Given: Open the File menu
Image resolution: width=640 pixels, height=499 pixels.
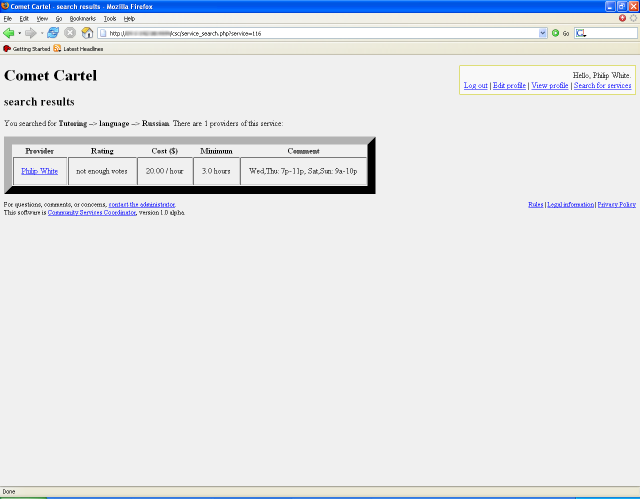Looking at the screenshot, I should coord(8,18).
